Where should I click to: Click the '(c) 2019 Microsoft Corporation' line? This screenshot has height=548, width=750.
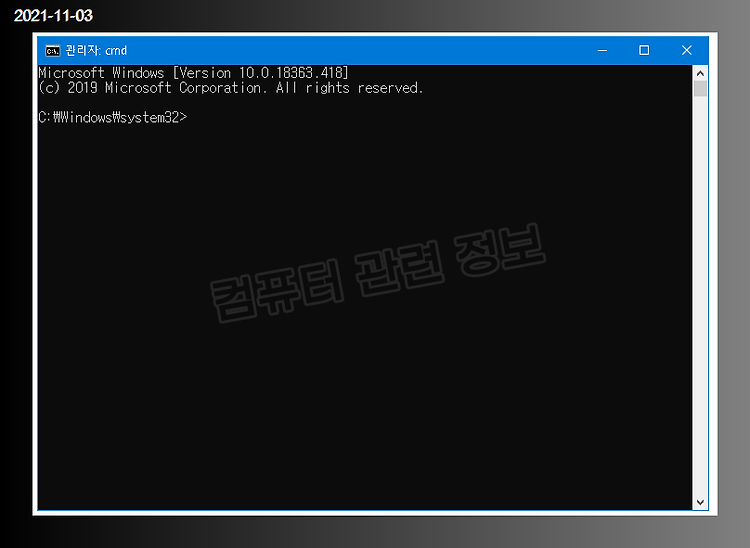[x=231, y=88]
